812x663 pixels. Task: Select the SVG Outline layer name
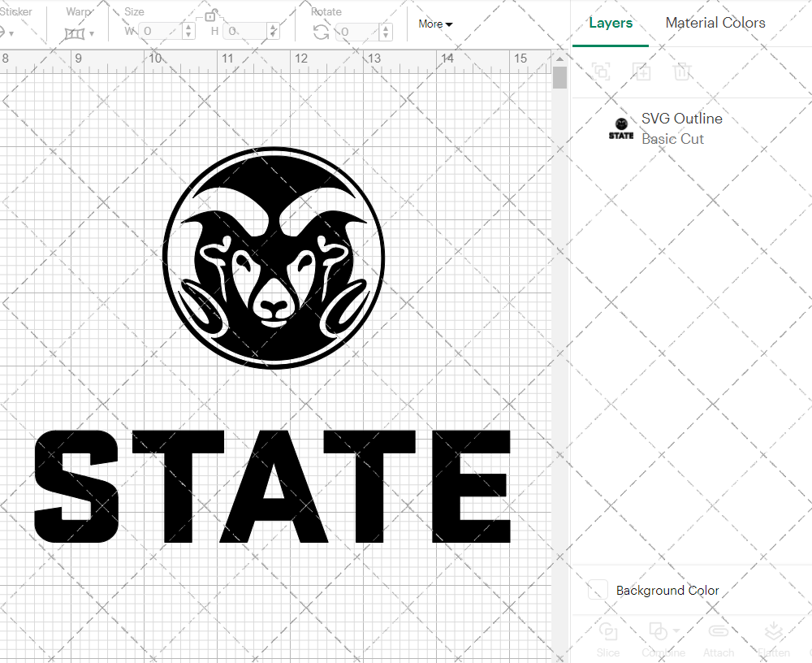click(x=681, y=119)
